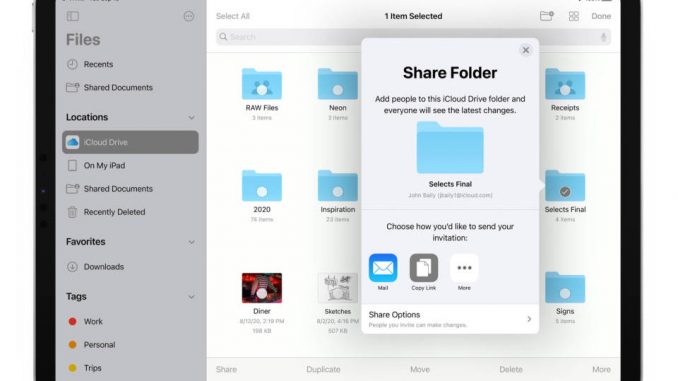Choose Copy Link option
Screen dimensions: 678x381
[424, 272]
